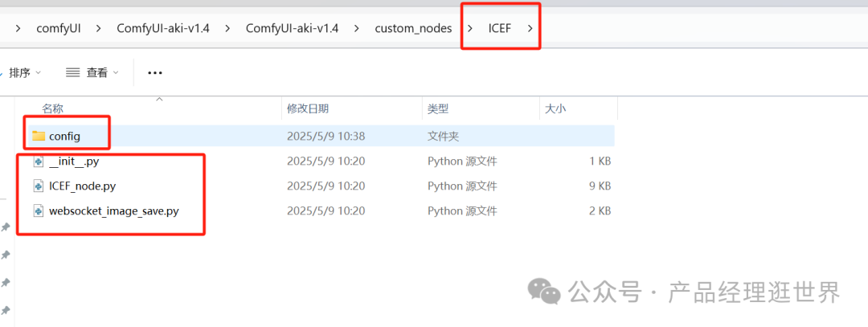Select the websocket_image_save.py file icon
The image size is (868, 327).
click(x=39, y=211)
